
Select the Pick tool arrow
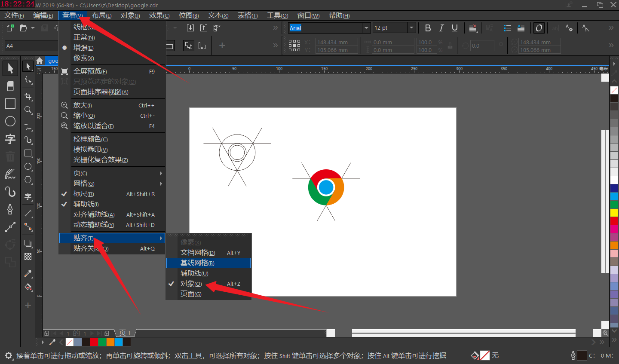click(x=10, y=68)
